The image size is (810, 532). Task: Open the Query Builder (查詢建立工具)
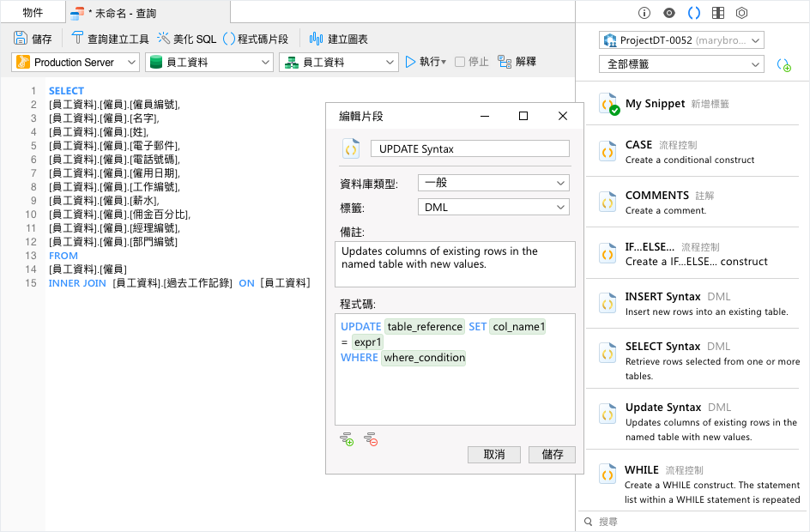[110, 39]
